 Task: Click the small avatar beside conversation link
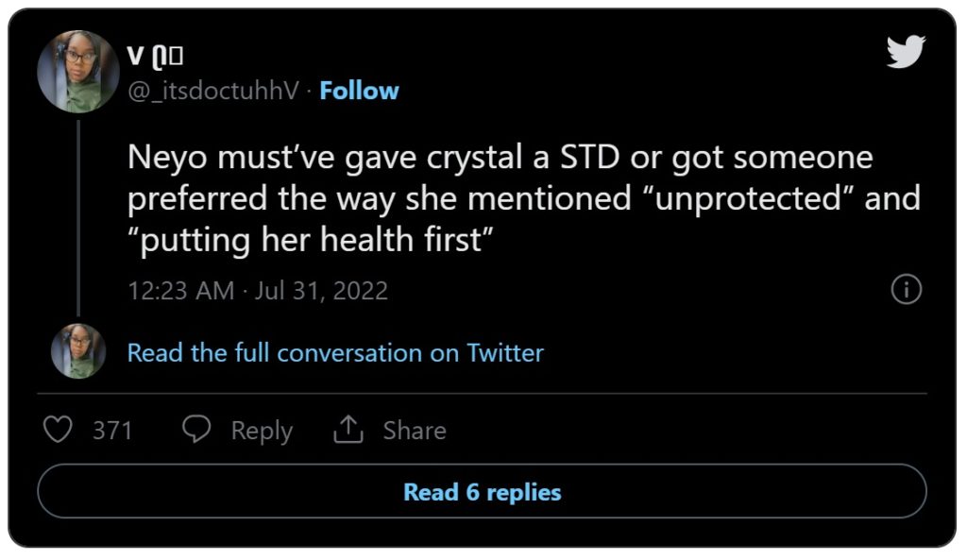click(78, 351)
